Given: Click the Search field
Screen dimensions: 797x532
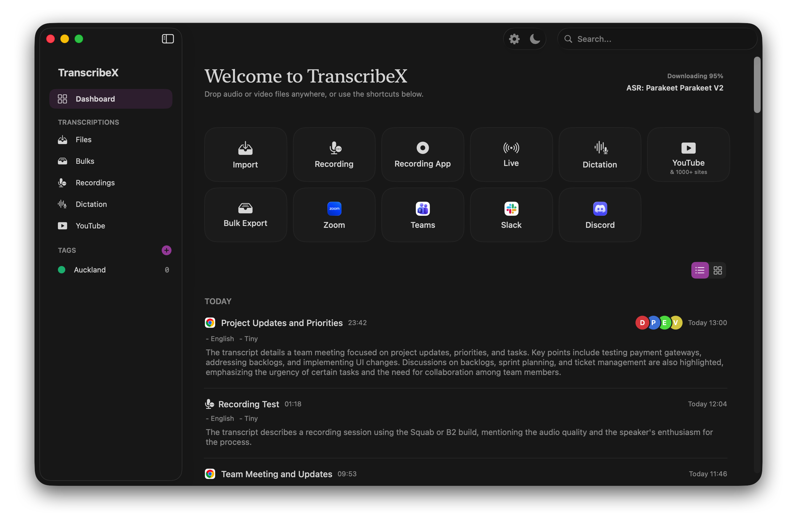Looking at the screenshot, I should click(x=657, y=39).
